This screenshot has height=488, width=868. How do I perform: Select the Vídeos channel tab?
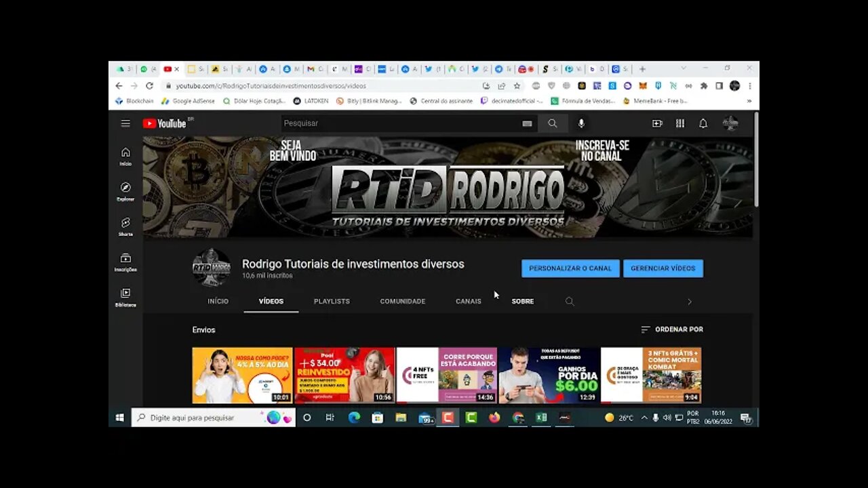pos(271,302)
